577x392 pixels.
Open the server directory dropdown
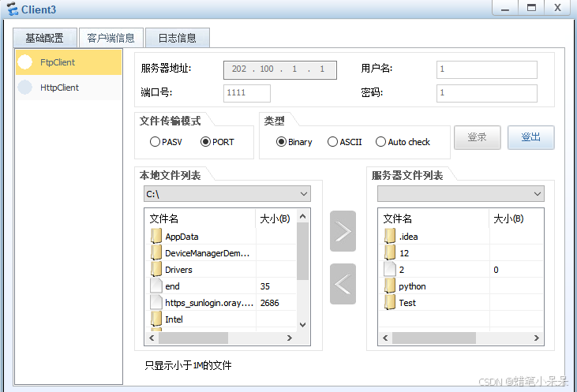click(461, 194)
